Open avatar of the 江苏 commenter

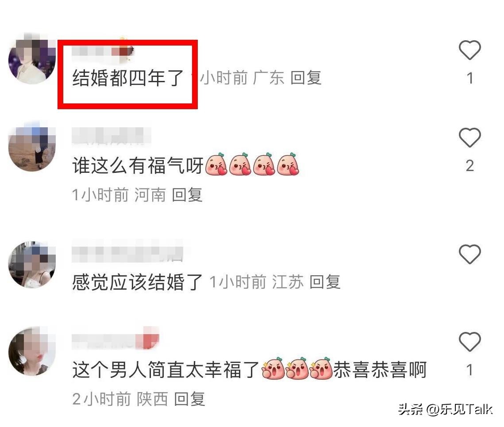32,264
